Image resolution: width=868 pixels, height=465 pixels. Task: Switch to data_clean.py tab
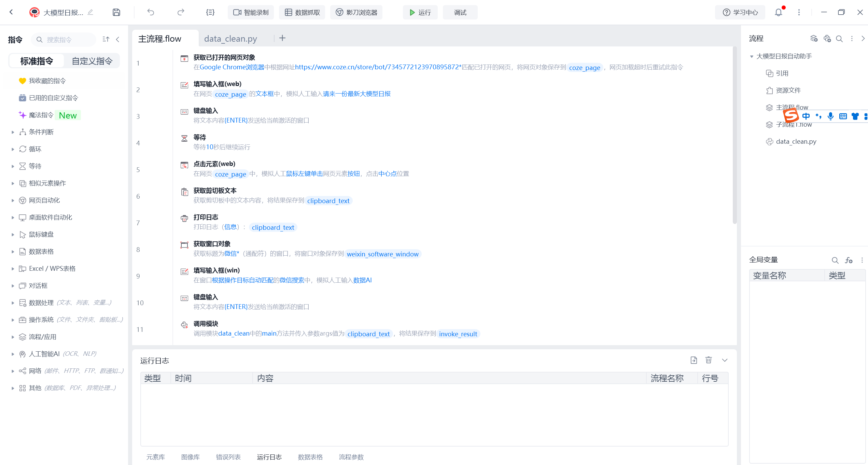(230, 39)
